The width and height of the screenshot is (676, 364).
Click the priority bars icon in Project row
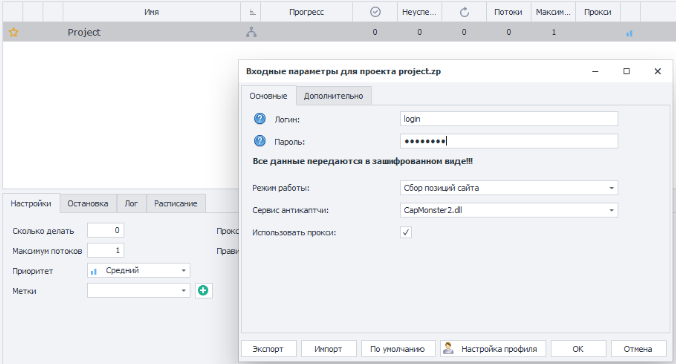(629, 33)
